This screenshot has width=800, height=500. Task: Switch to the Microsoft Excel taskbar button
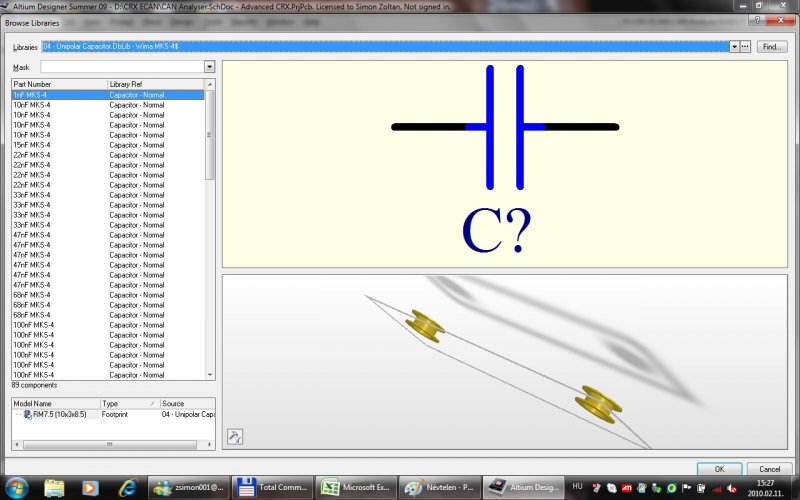356,487
